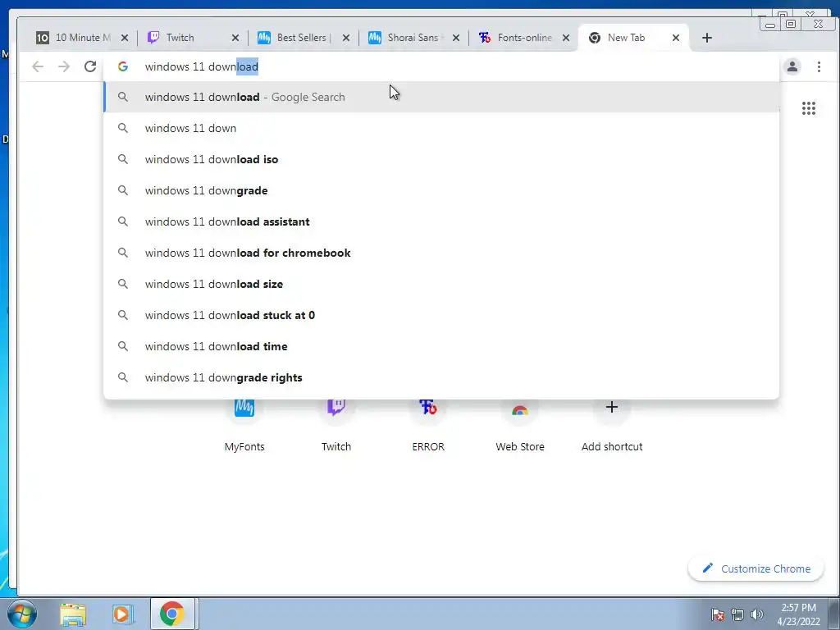The height and width of the screenshot is (630, 840).
Task: Choose 'windows 11 download - Google Search' suggestion
Action: point(441,97)
